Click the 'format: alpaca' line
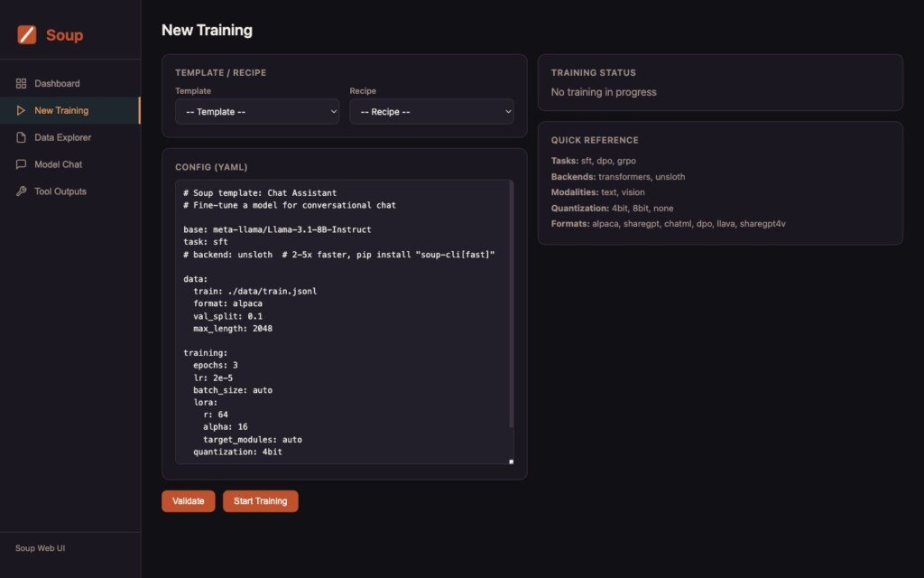 coord(227,303)
